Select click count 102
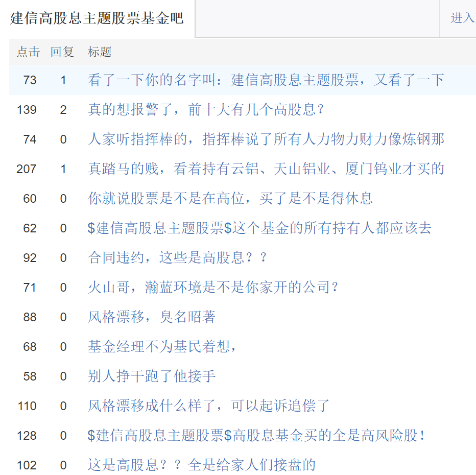This screenshot has width=476, height=475. 27,465
